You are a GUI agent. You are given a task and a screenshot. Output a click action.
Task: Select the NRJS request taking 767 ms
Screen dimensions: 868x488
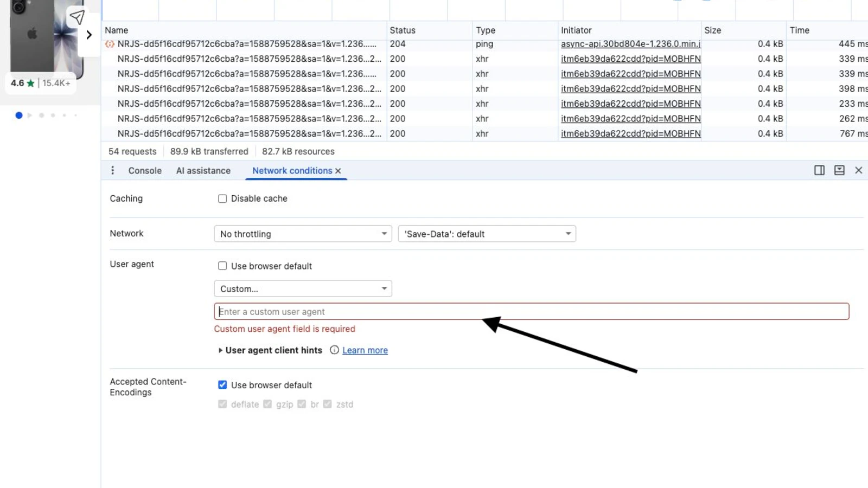coord(484,133)
